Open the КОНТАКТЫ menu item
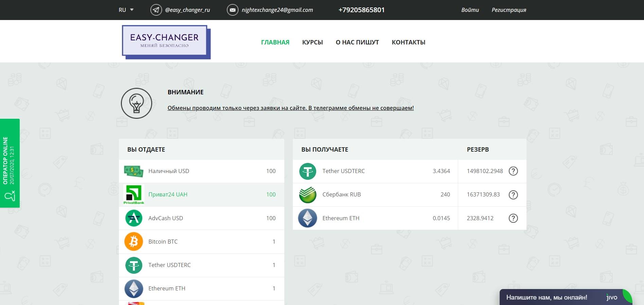 (409, 42)
